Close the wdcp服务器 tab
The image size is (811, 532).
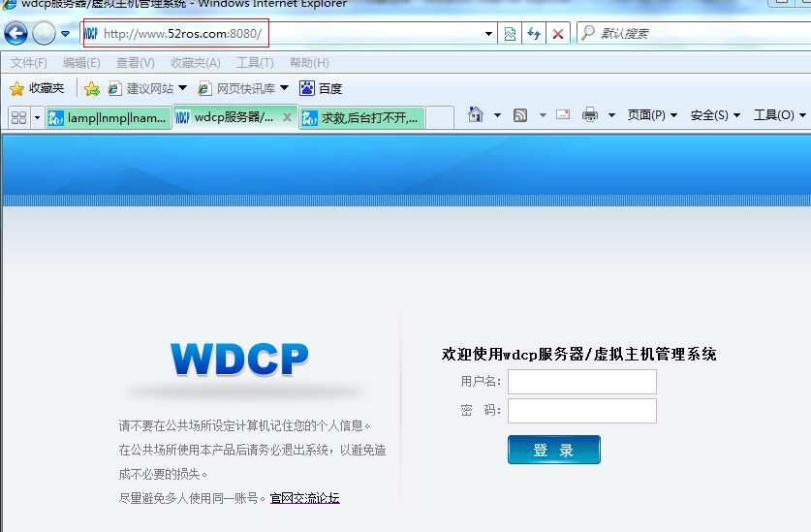point(287,117)
